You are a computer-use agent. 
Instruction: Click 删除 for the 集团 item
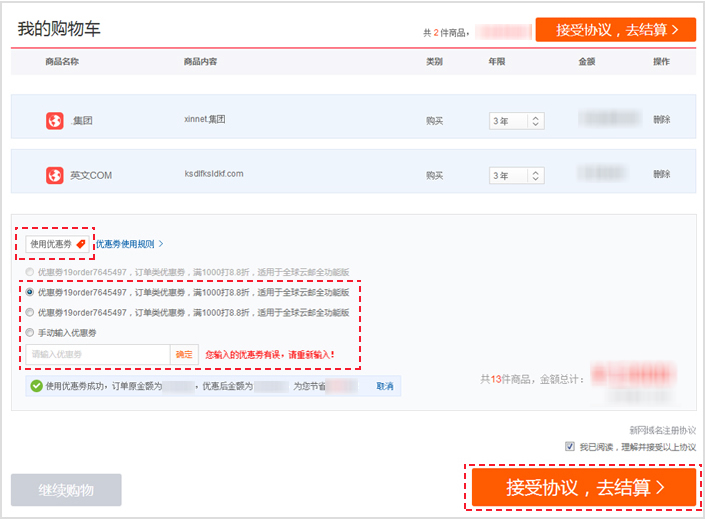(662, 120)
